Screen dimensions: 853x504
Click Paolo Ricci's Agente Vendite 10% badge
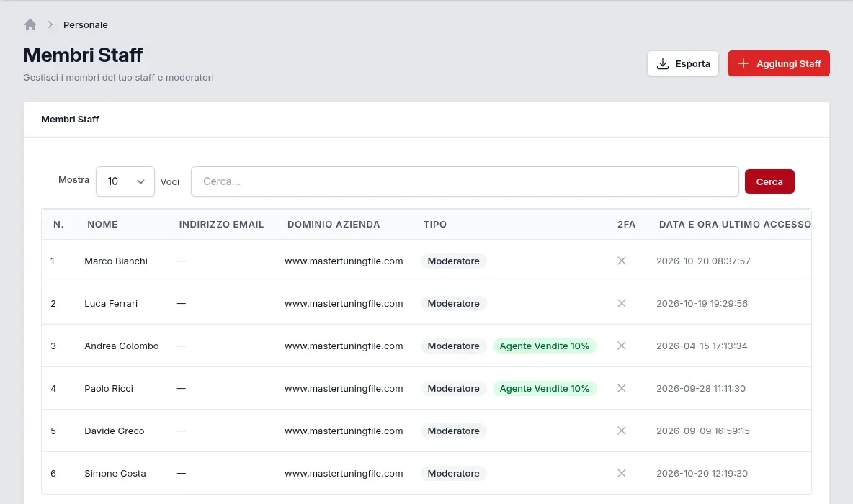(545, 388)
